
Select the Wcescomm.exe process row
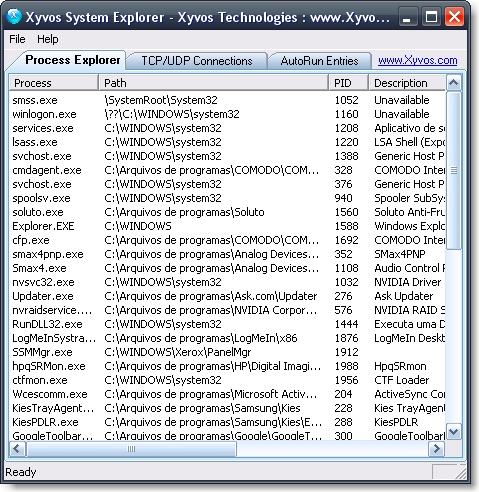pyautogui.click(x=227, y=394)
